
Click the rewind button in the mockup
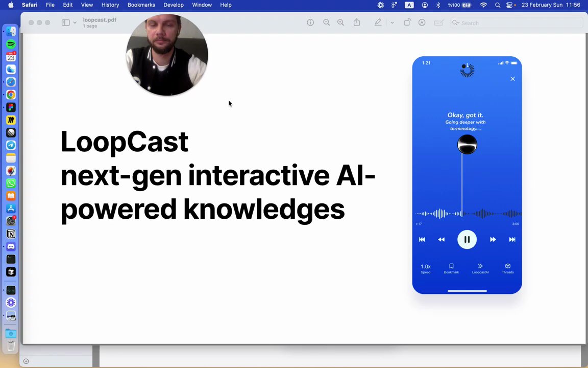[442, 240]
